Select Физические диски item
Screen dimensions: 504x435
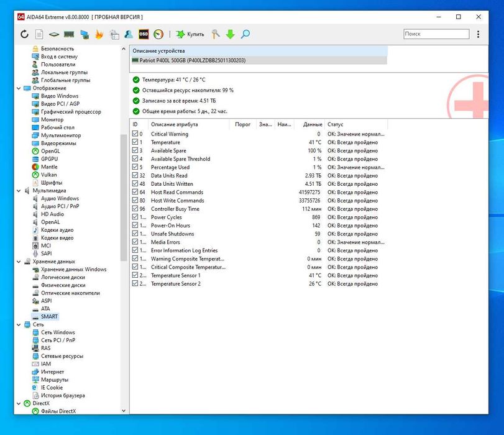(x=63, y=285)
